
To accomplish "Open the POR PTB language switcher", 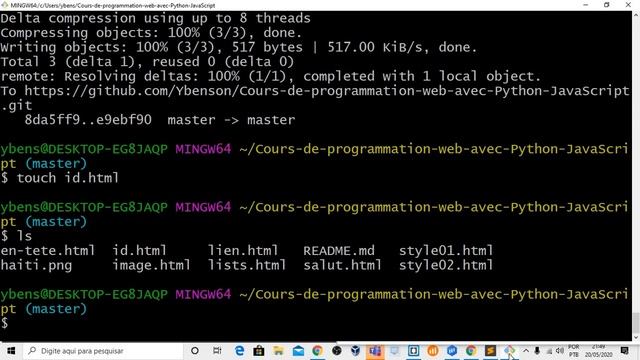I will [573, 351].
